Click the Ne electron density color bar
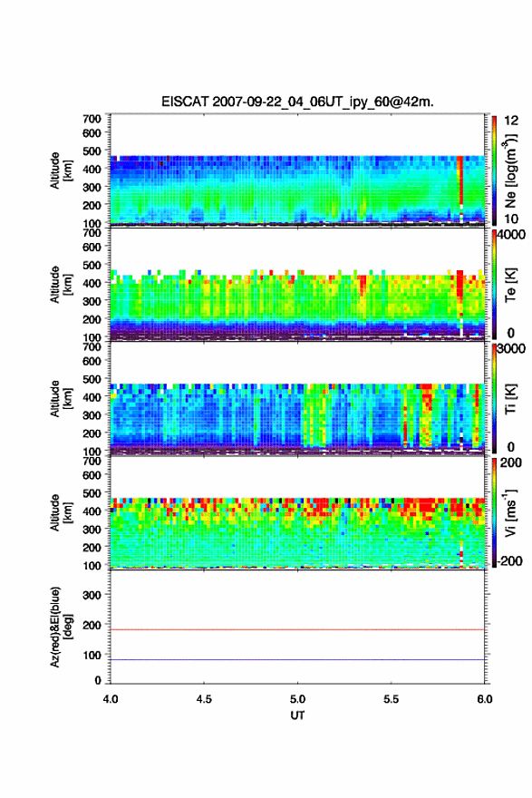The image size is (532, 798). 494,170
